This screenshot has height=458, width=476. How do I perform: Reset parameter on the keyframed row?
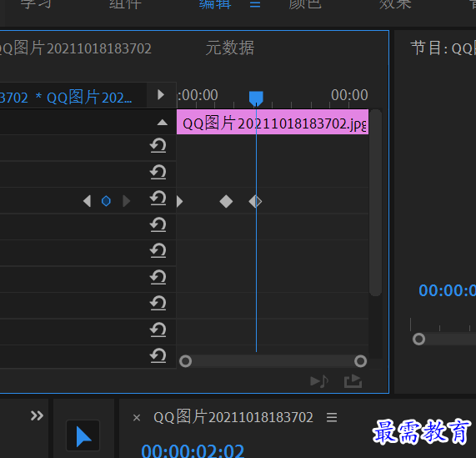tap(158, 199)
